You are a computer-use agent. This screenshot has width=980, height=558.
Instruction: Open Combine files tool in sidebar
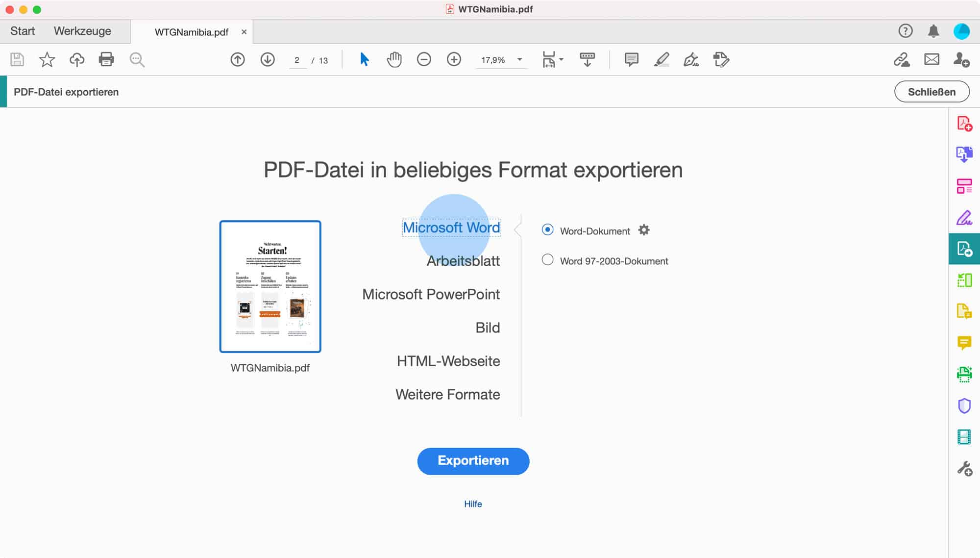pos(964,154)
